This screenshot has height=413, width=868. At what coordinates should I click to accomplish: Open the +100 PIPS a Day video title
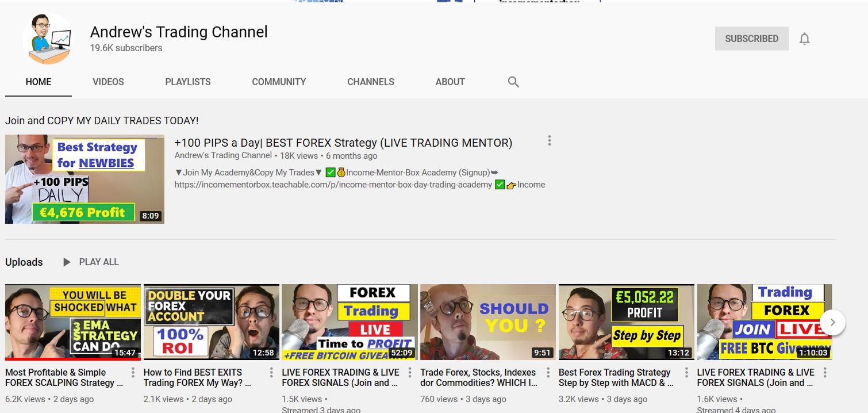343,143
